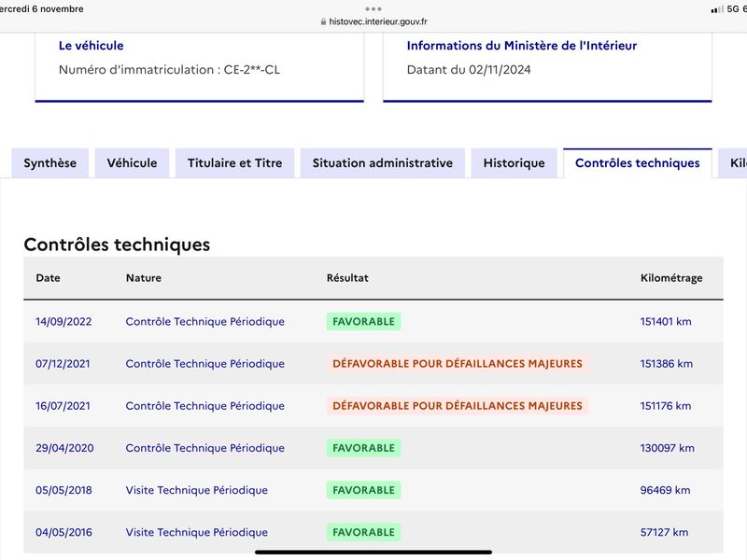Image resolution: width=747 pixels, height=560 pixels.
Task: Select the Situation administrative tab
Action: pyautogui.click(x=383, y=162)
